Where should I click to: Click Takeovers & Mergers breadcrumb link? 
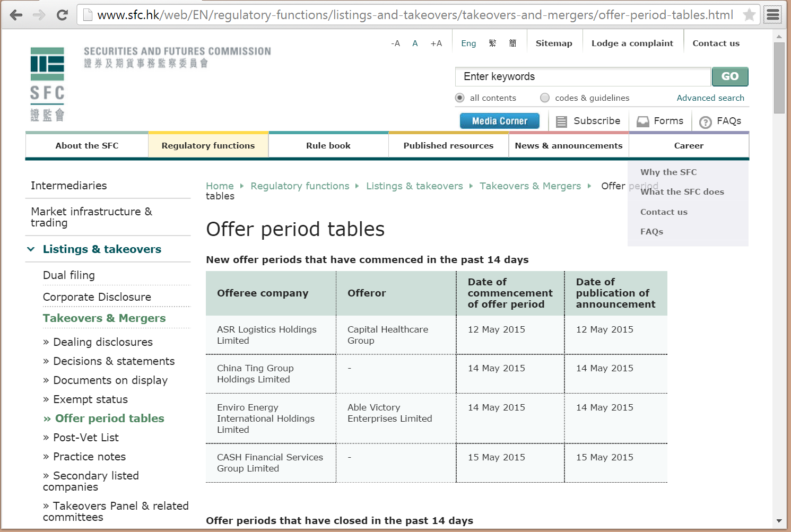click(530, 186)
